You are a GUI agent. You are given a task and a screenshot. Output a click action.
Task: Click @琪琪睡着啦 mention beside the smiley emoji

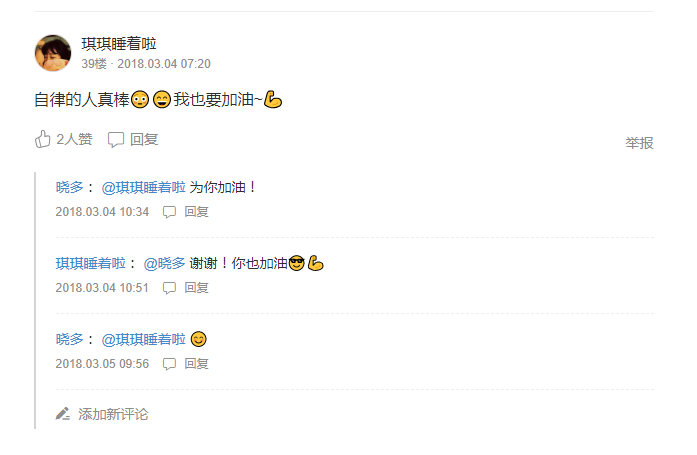pos(144,339)
